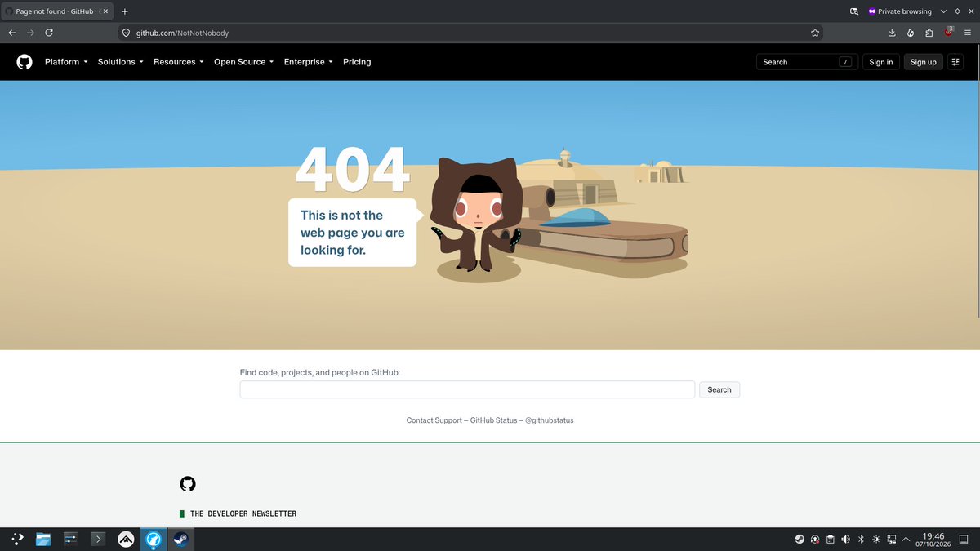Reload the page with the refresh icon
Viewport: 980px width, 551px height.
49,33
